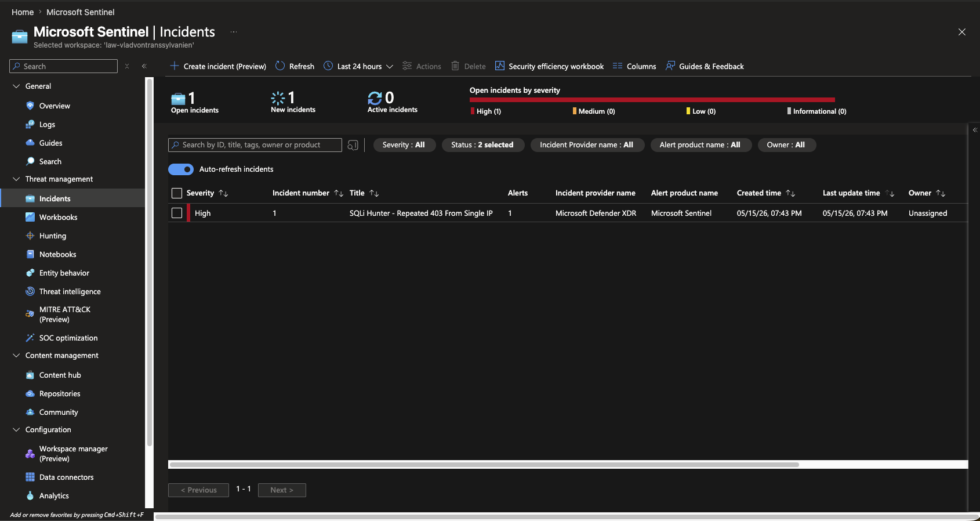The image size is (980, 521).
Task: Click the High severity red legend swatch
Action: [x=473, y=111]
